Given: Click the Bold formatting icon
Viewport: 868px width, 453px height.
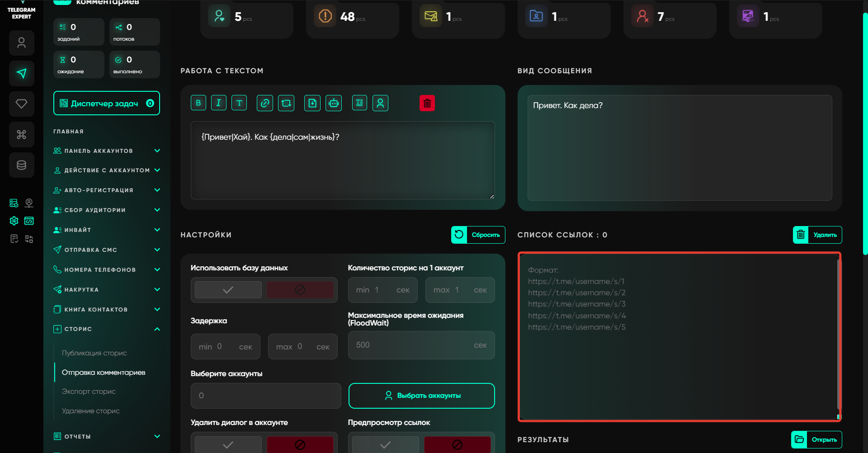Looking at the screenshot, I should point(198,103).
